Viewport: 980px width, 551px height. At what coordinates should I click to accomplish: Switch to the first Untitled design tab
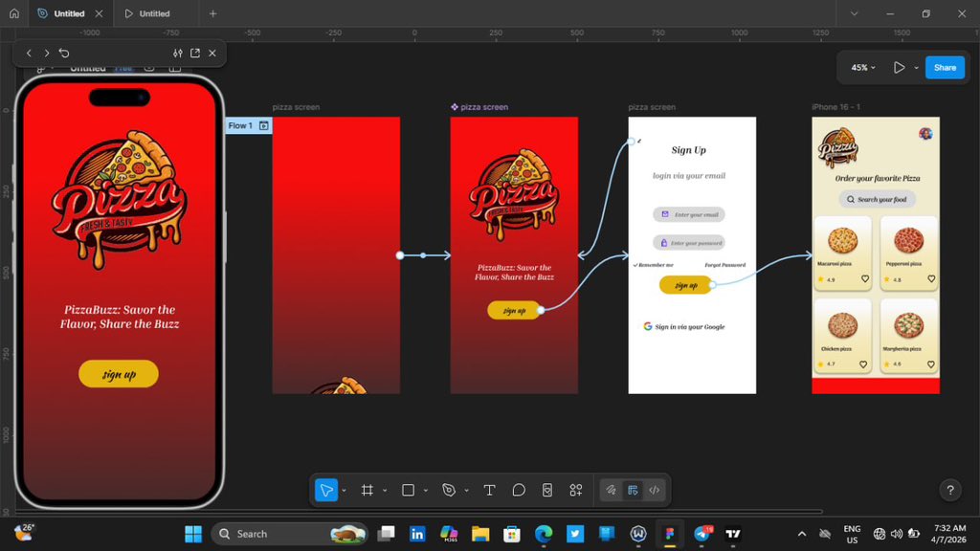tap(69, 13)
